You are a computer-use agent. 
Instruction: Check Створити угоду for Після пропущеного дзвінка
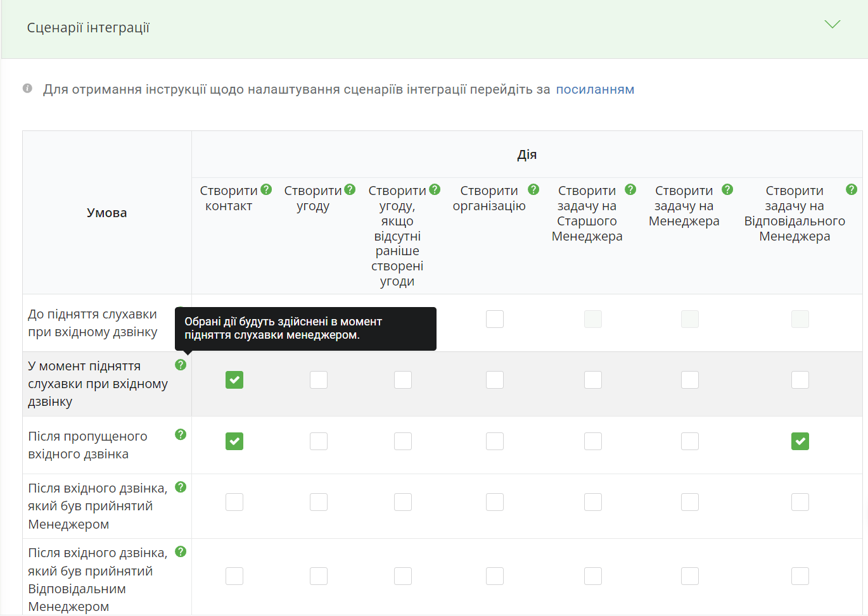[x=319, y=441]
